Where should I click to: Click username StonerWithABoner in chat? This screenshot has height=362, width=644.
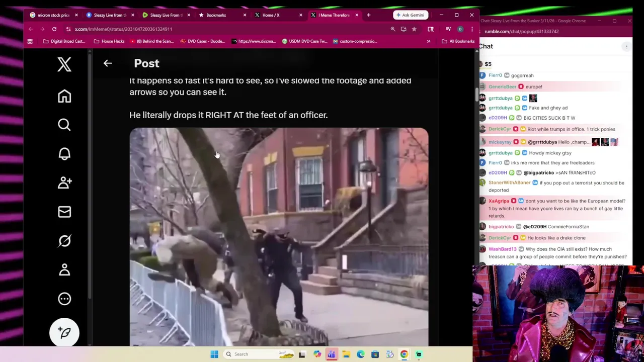(509, 183)
